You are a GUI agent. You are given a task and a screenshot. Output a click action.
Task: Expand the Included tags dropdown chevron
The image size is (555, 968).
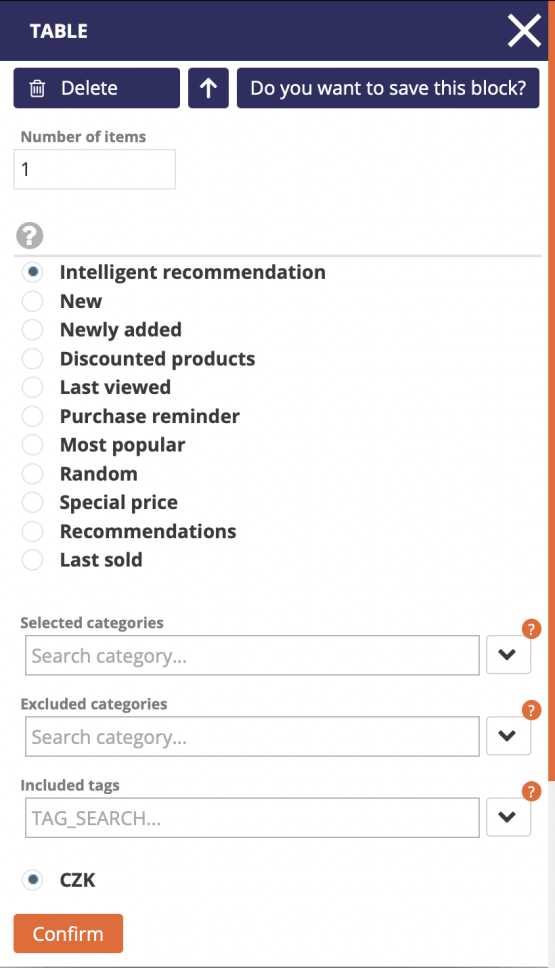click(x=508, y=817)
